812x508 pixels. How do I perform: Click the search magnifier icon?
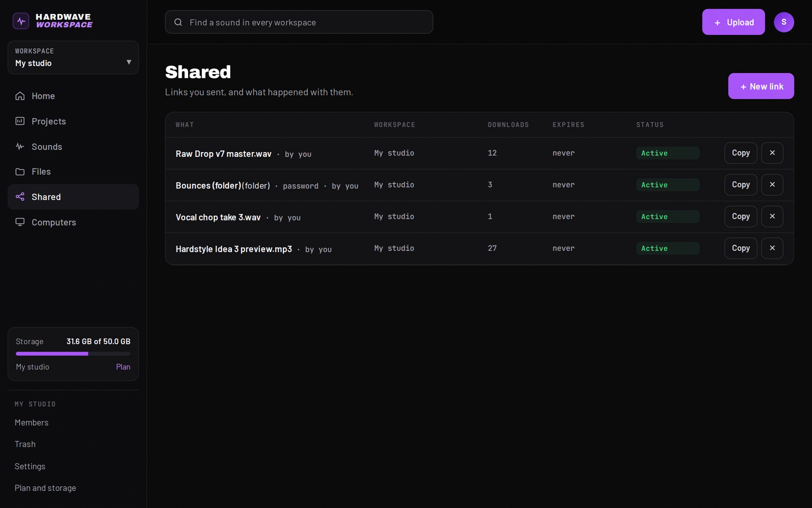click(178, 22)
